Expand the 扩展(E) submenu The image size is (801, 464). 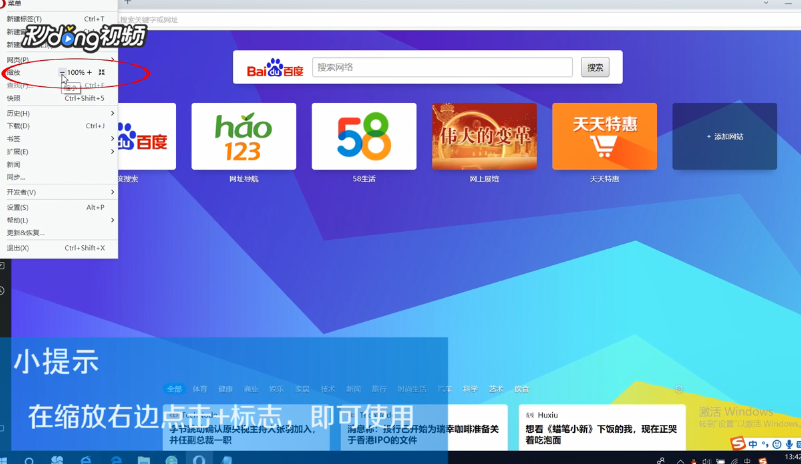(59, 151)
